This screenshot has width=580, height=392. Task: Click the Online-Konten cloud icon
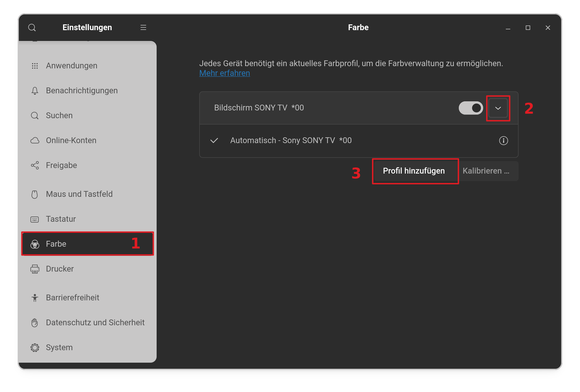[35, 141]
